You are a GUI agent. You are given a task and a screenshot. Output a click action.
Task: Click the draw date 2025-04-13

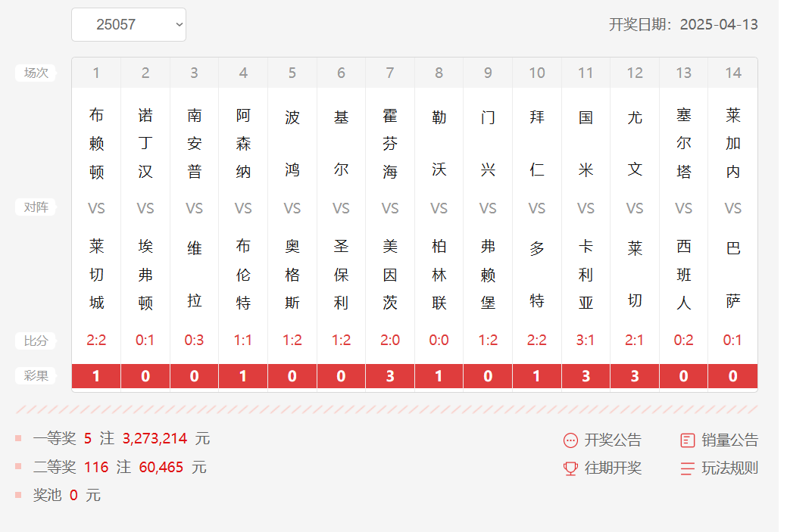point(719,24)
